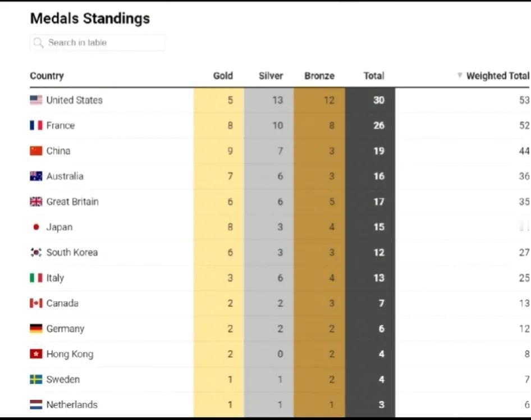Click the United States flag icon
This screenshot has width=531, height=420.
point(36,100)
